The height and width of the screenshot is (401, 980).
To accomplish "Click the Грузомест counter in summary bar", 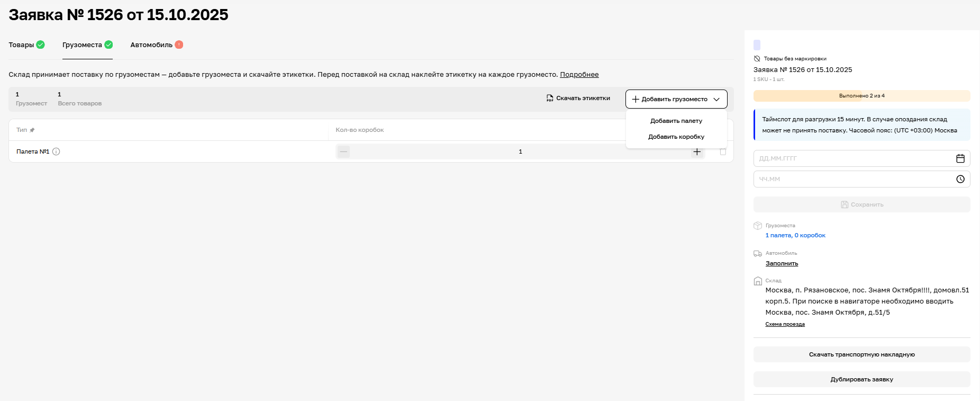I will [31, 99].
